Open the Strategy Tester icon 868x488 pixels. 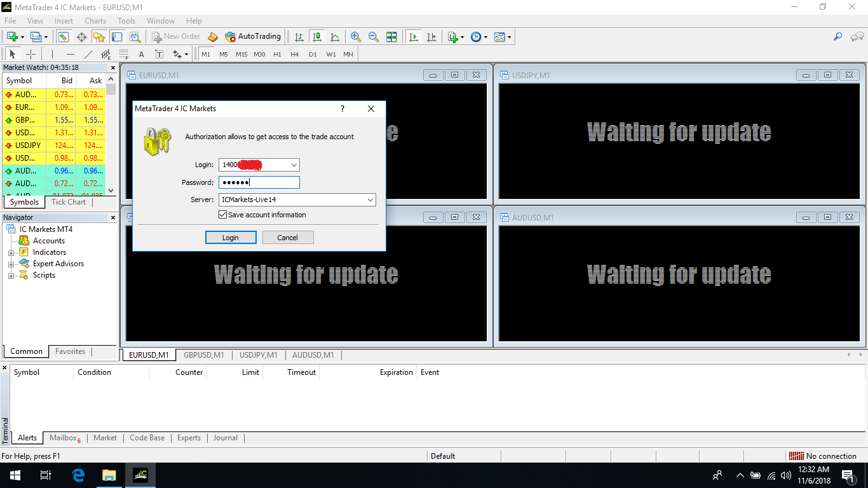pos(134,37)
